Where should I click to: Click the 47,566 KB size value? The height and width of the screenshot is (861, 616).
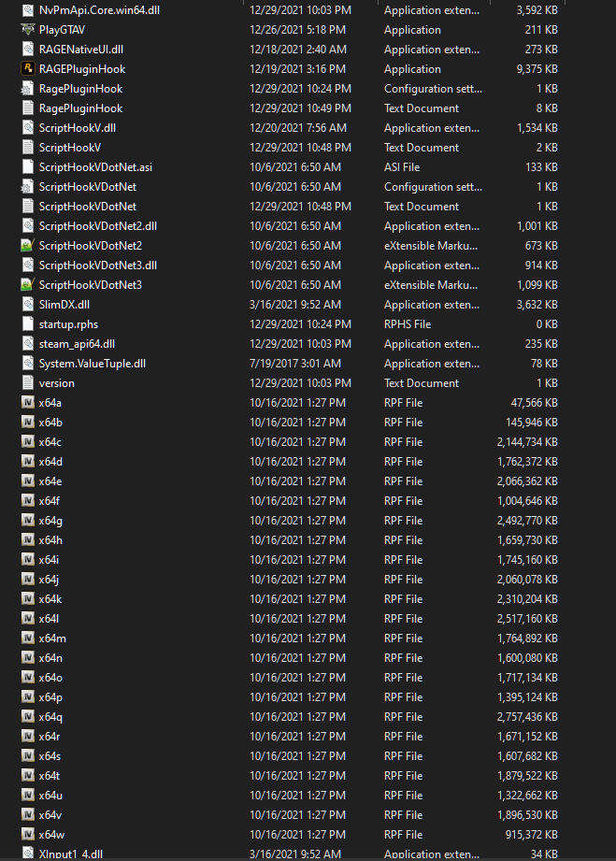point(534,403)
